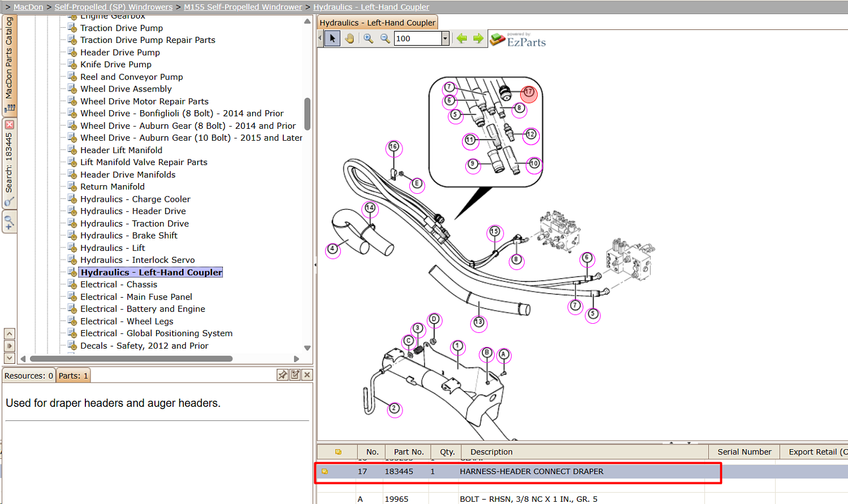
Task: Open the Parts: 1 tab
Action: (x=73, y=376)
